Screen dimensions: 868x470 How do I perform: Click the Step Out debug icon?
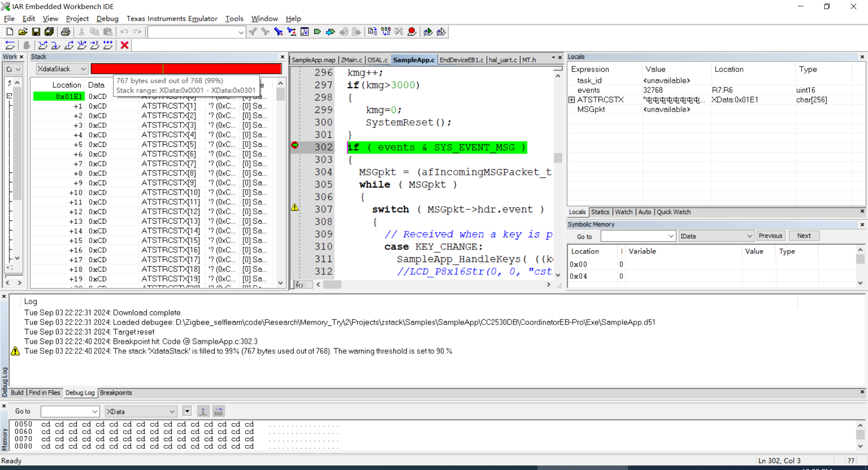click(x=69, y=45)
